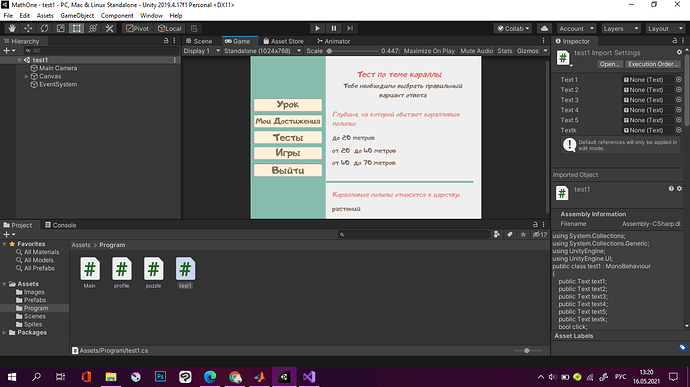Open the Layers dropdown

click(x=621, y=29)
